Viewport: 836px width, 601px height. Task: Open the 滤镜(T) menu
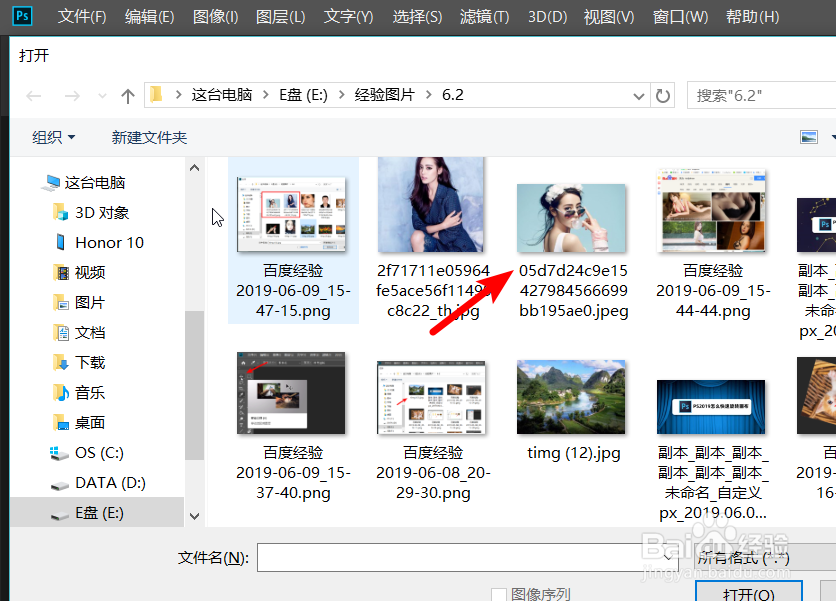pos(484,17)
